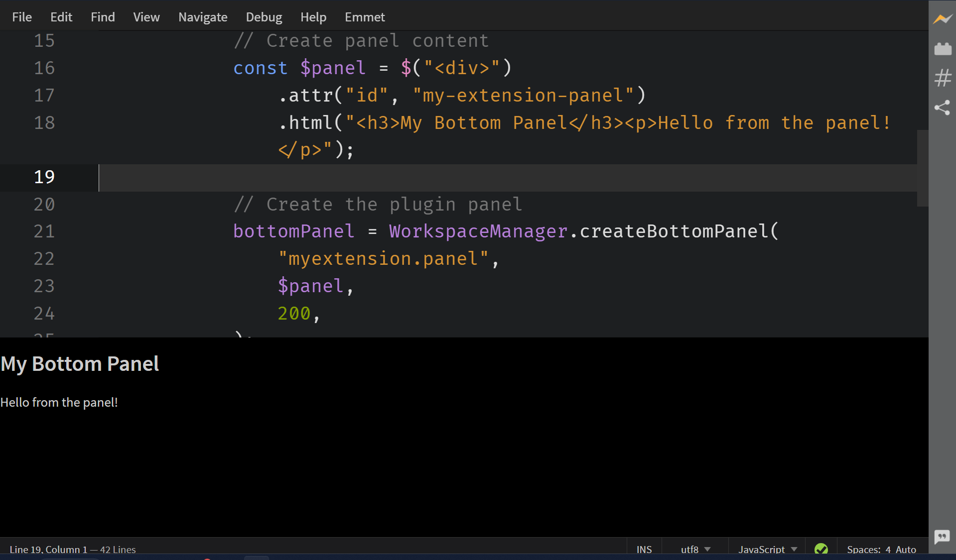Screen dimensions: 956x560
Task: Place cursor on empty line 19
Action: pos(508,177)
